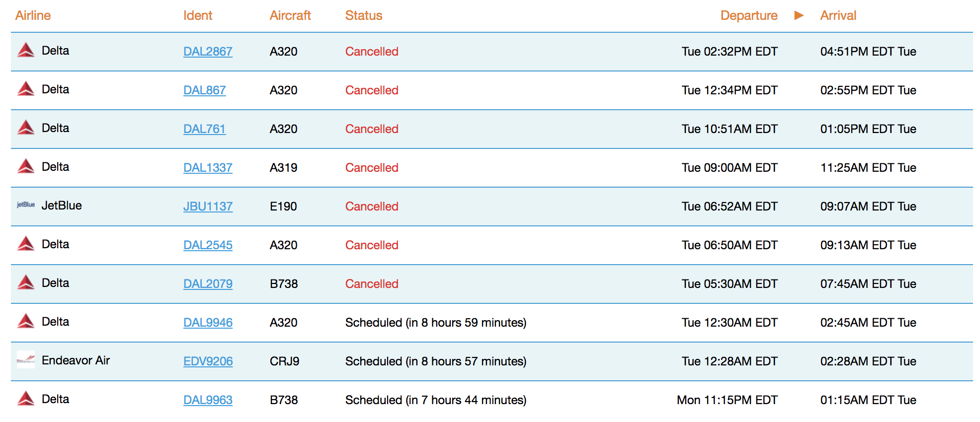The image size is (980, 422).
Task: Click the Delta logo in the DAL867 row
Action: pyautogui.click(x=26, y=89)
